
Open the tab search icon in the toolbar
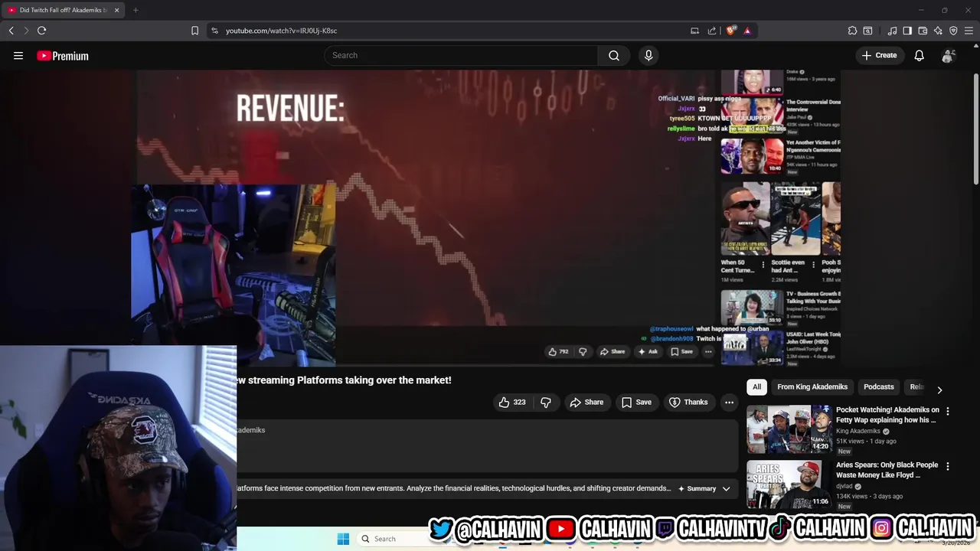pyautogui.click(x=867, y=31)
